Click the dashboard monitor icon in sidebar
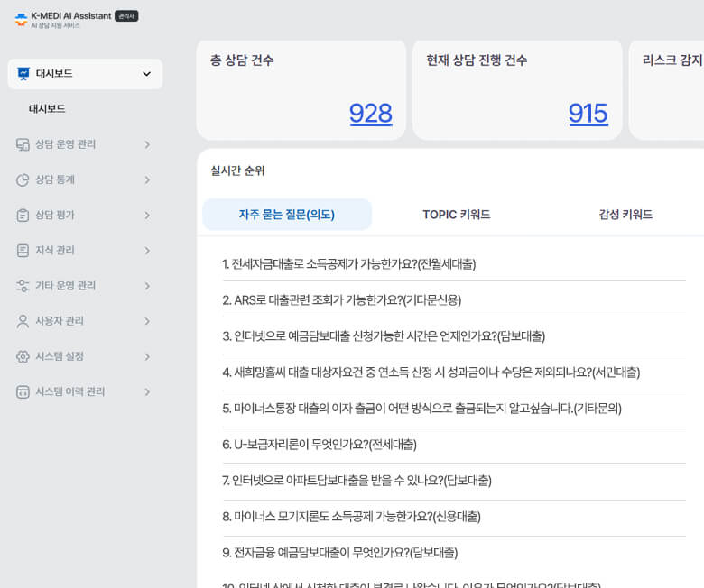 [x=23, y=74]
